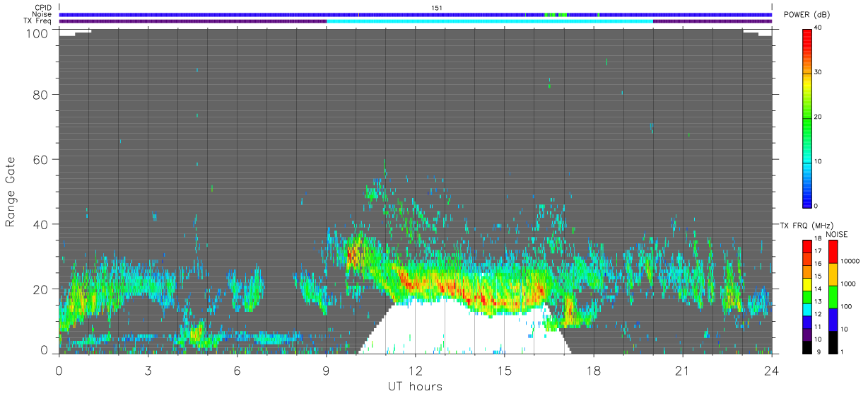Screen dimensions: 868x401
Task: Click the green patch in the Noise strip
Action: pos(556,14)
